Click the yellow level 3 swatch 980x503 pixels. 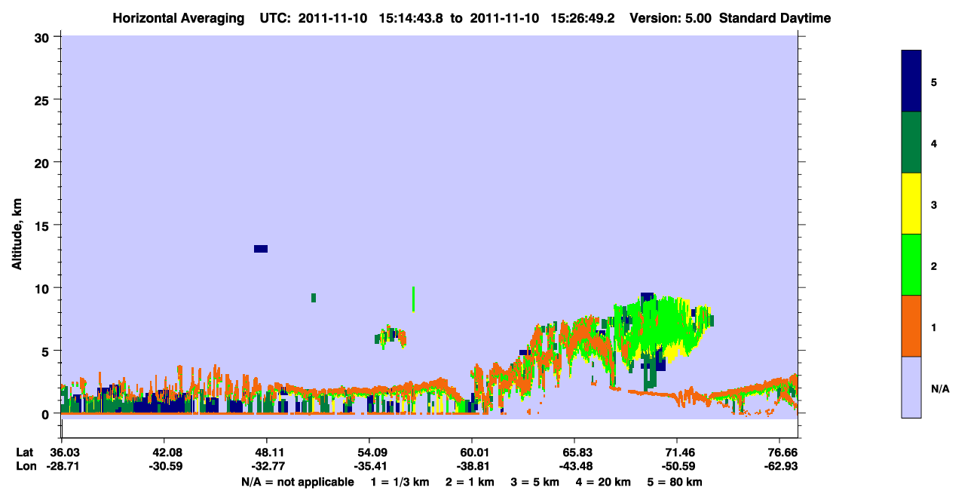tap(911, 204)
